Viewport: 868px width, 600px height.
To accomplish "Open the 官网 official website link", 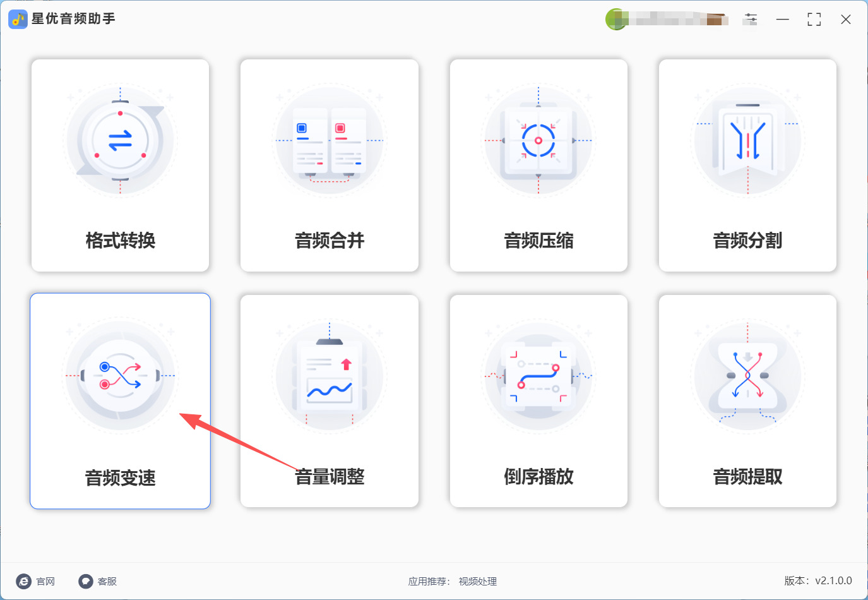I will click(35, 581).
